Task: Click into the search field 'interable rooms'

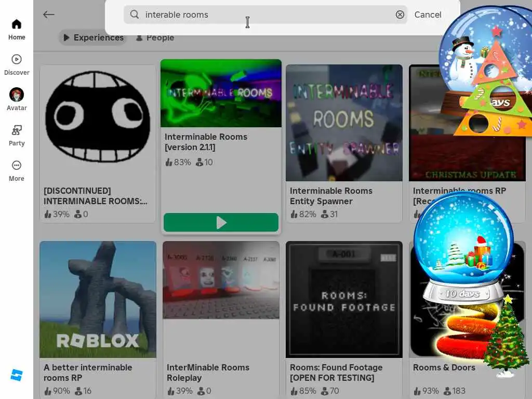Action: [265, 15]
